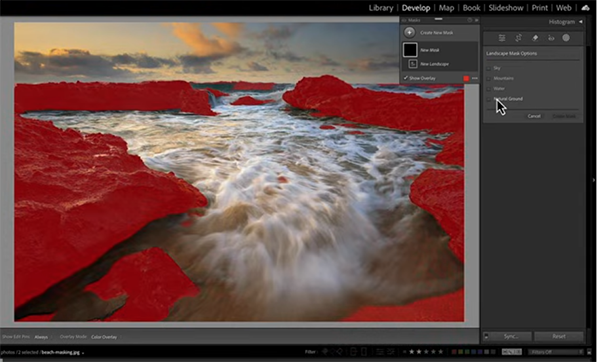
Task: Select the New Mask black thumbnail
Action: pyautogui.click(x=410, y=50)
